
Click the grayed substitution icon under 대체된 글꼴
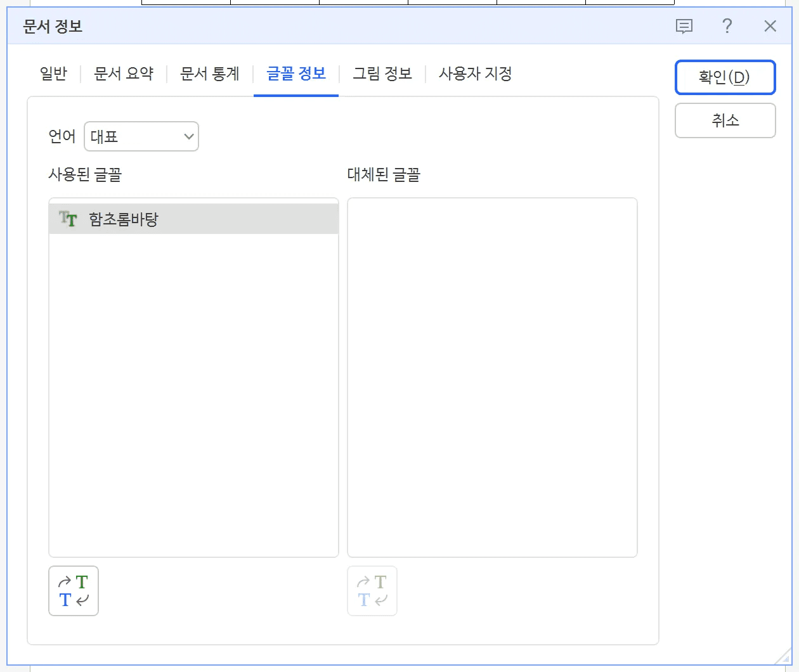372,591
